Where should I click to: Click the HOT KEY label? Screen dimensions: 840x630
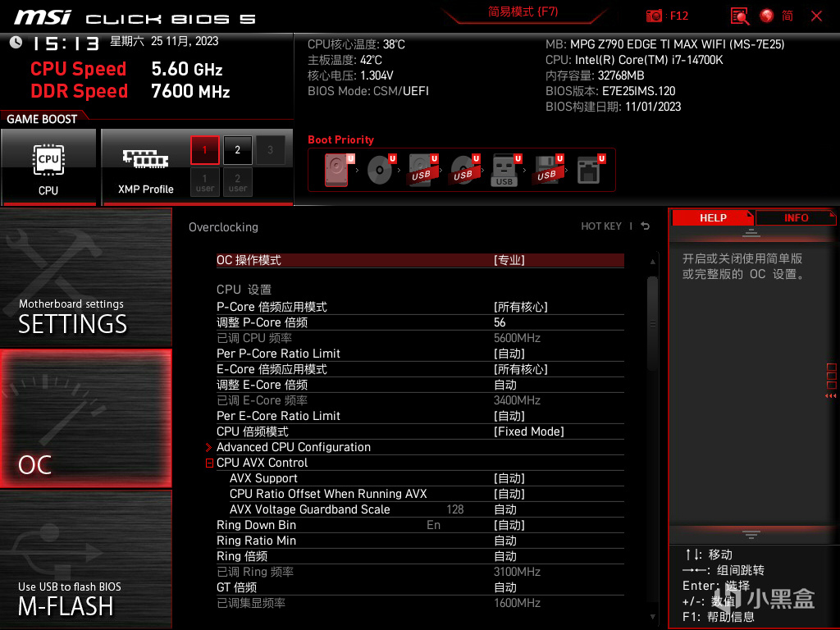click(601, 226)
